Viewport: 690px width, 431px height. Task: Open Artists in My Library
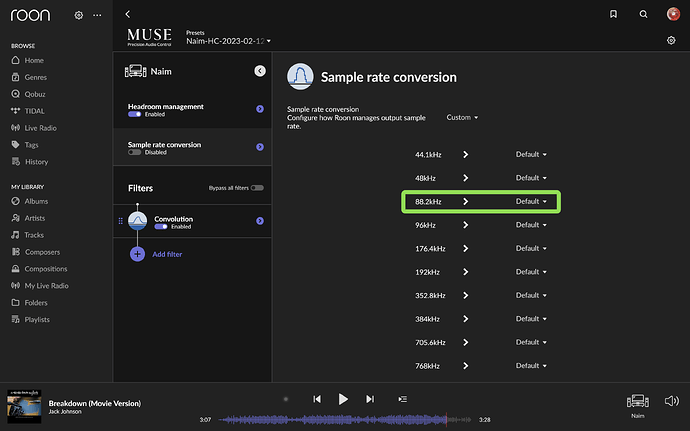coord(28,218)
